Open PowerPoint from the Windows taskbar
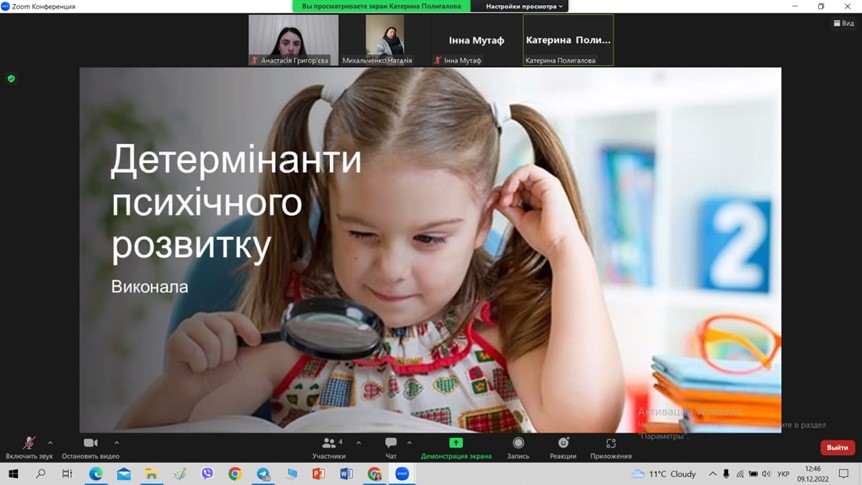Image resolution: width=862 pixels, height=485 pixels. pyautogui.click(x=319, y=474)
